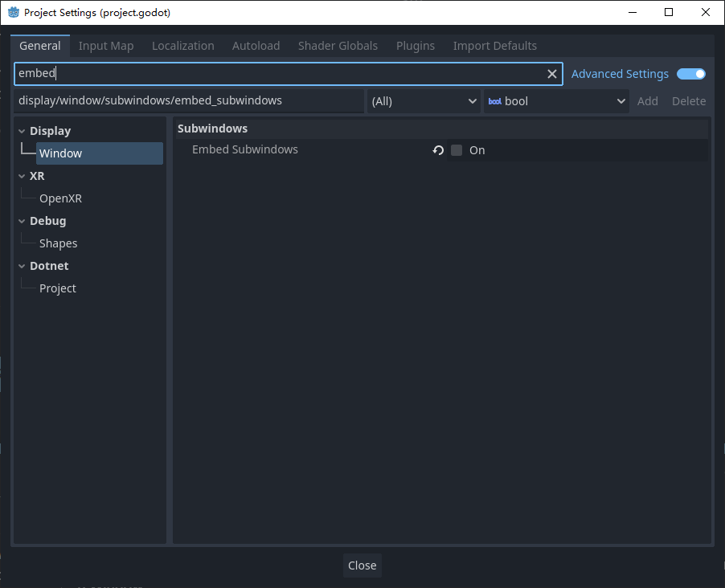Click the Add property button

pyautogui.click(x=648, y=101)
